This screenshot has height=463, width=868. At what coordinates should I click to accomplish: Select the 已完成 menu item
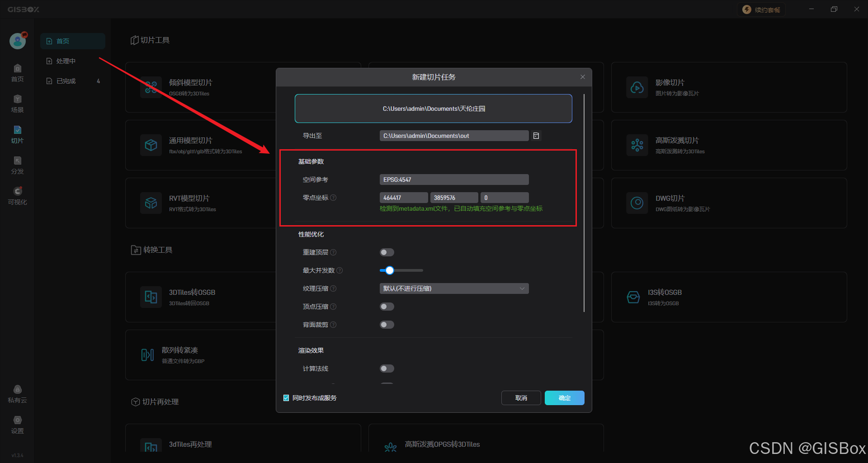pos(72,81)
